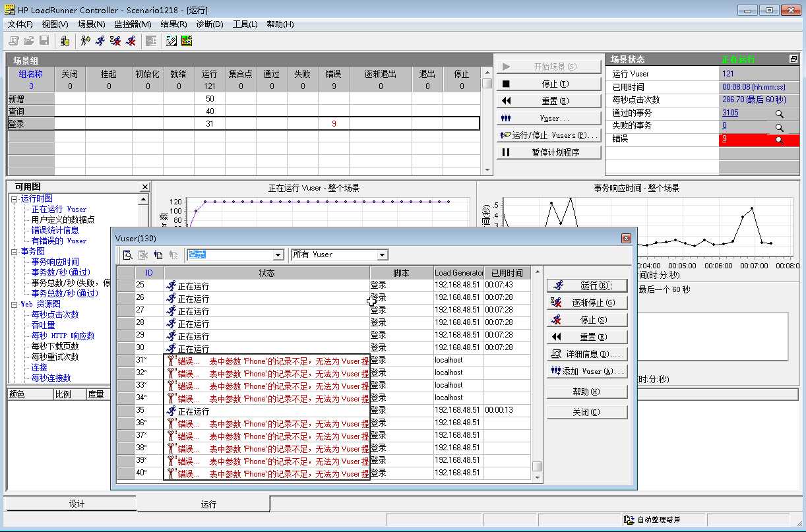Viewport: 806px width, 532px height.
Task: Click the running icon on Vuser row 35
Action: point(171,411)
